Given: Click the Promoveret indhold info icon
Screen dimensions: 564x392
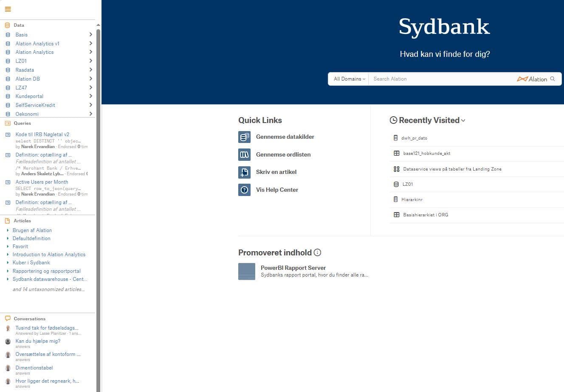Looking at the screenshot, I should [317, 252].
